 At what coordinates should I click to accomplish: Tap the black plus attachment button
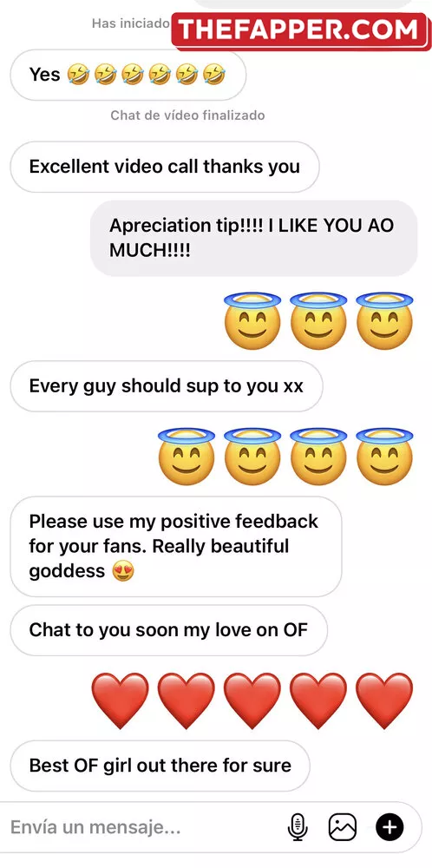click(390, 827)
